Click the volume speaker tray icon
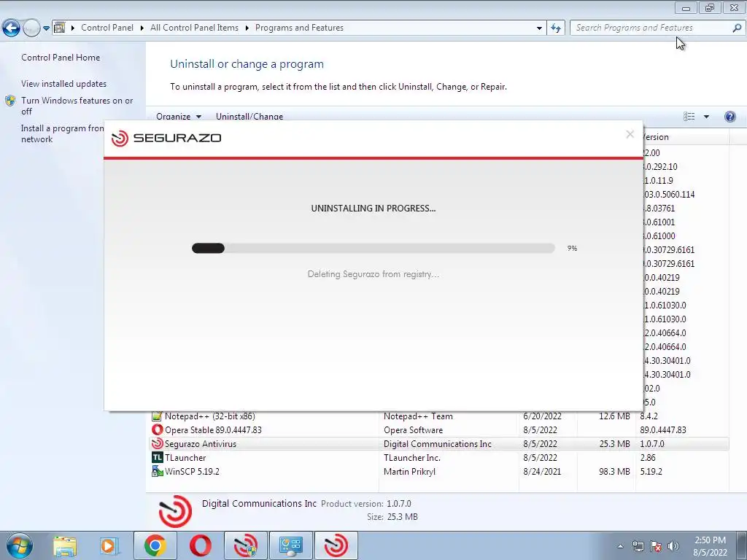Screen dimensions: 747x560 tap(673, 546)
